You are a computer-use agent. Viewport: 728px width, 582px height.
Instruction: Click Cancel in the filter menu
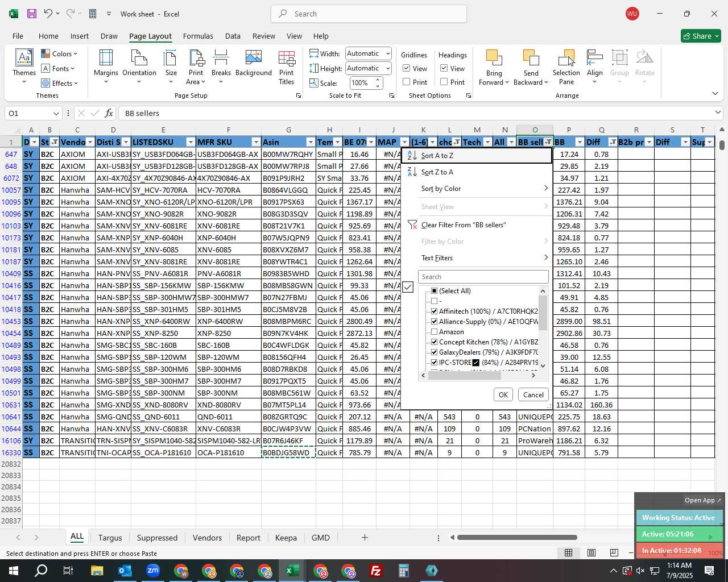(x=533, y=394)
